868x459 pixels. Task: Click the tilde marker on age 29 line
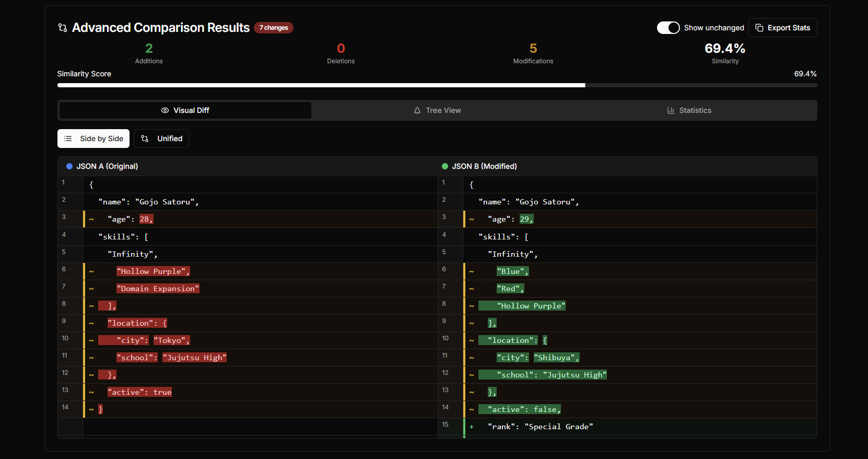[x=472, y=220]
